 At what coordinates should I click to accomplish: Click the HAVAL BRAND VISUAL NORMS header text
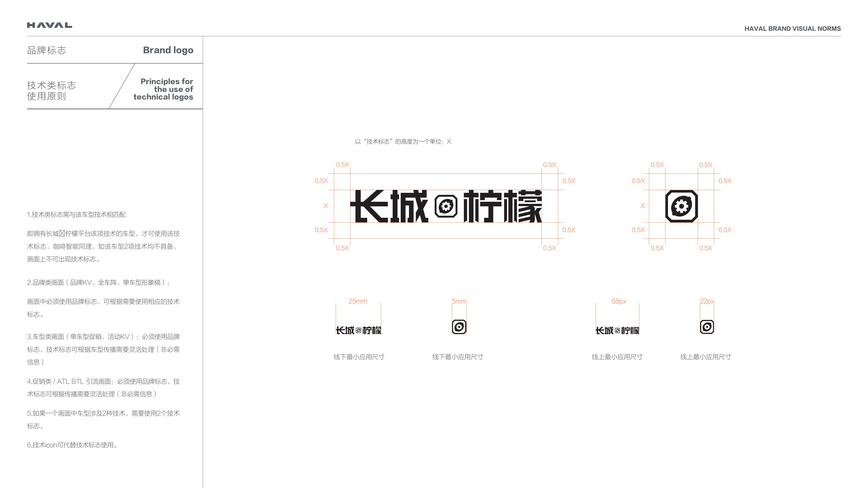[792, 29]
